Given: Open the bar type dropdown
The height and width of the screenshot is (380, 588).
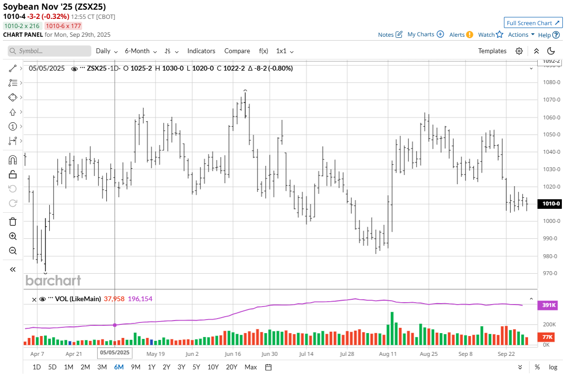Looking at the screenshot, I should 172,51.
